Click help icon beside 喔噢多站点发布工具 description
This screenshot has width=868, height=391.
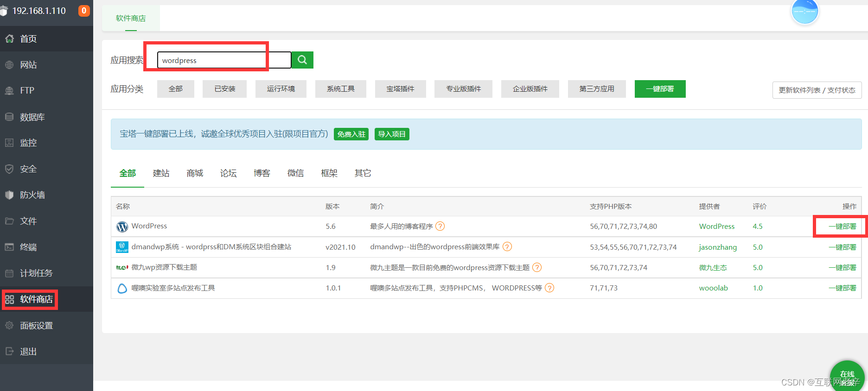coord(549,288)
